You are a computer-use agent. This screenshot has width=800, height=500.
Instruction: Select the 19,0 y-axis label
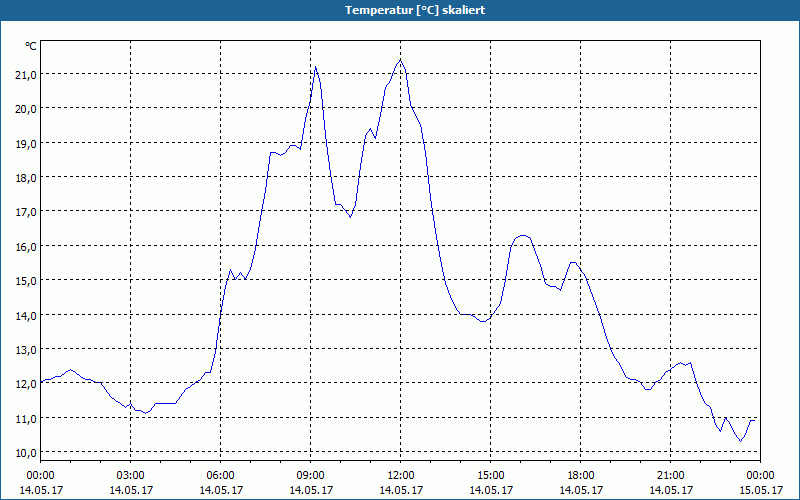(x=27, y=144)
